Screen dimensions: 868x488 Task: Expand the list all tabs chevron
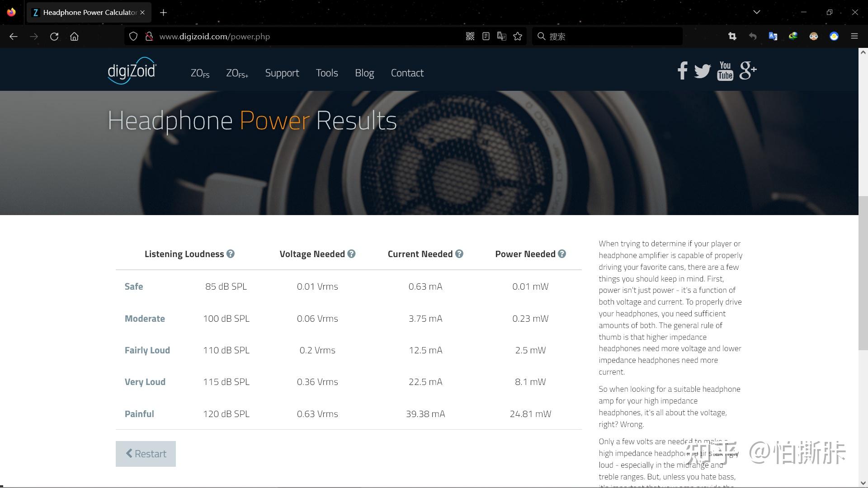[756, 12]
